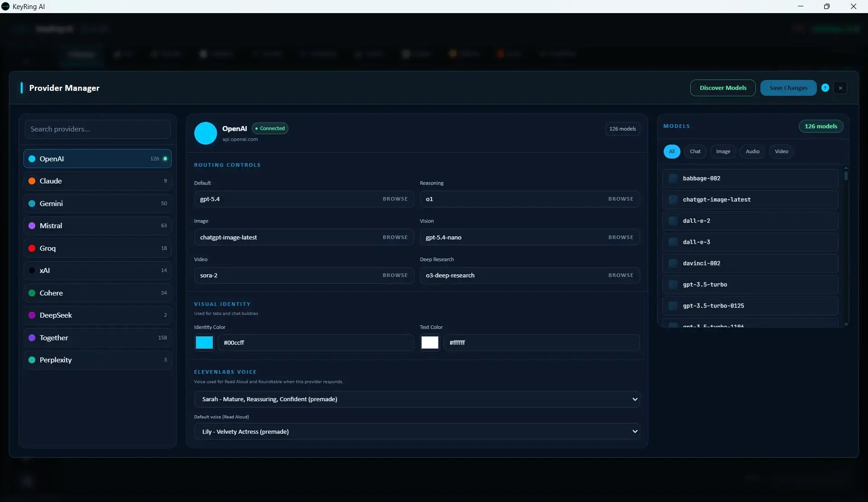Filter models by Video
Screen dimensions: 868x502
[782, 151]
